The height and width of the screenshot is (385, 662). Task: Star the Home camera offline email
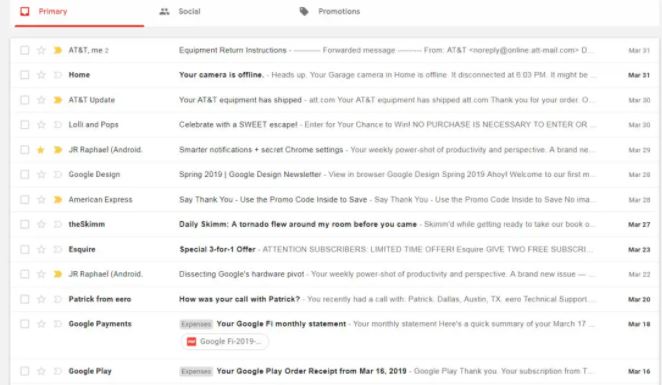pyautogui.click(x=41, y=75)
